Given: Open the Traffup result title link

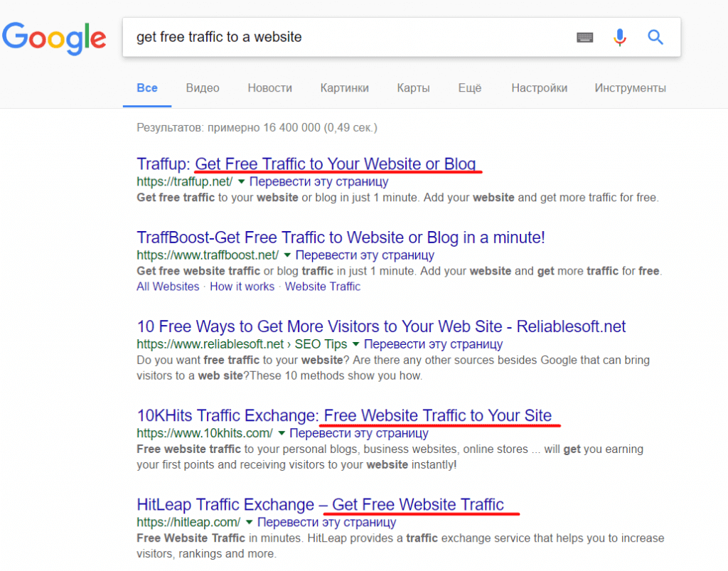Looking at the screenshot, I should point(306,164).
